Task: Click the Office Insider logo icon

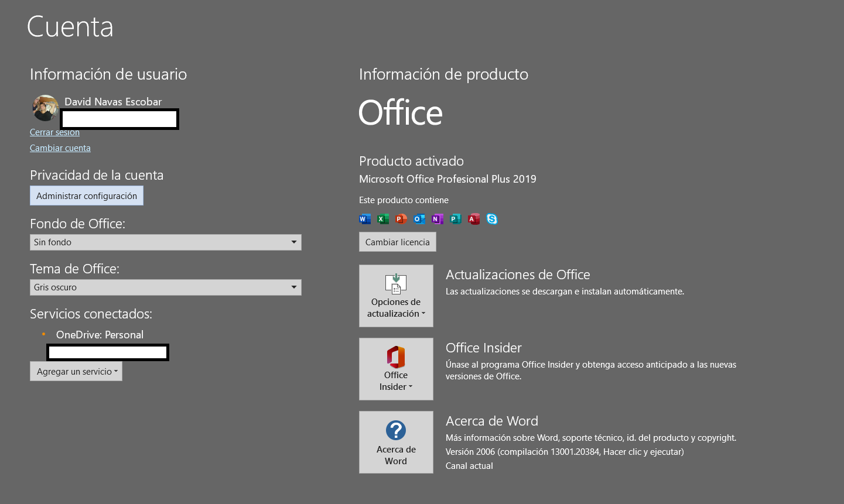Action: (x=396, y=356)
